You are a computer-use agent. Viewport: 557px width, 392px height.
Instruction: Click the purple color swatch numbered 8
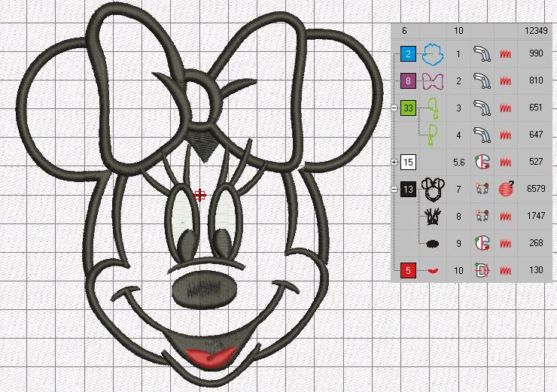tap(408, 81)
